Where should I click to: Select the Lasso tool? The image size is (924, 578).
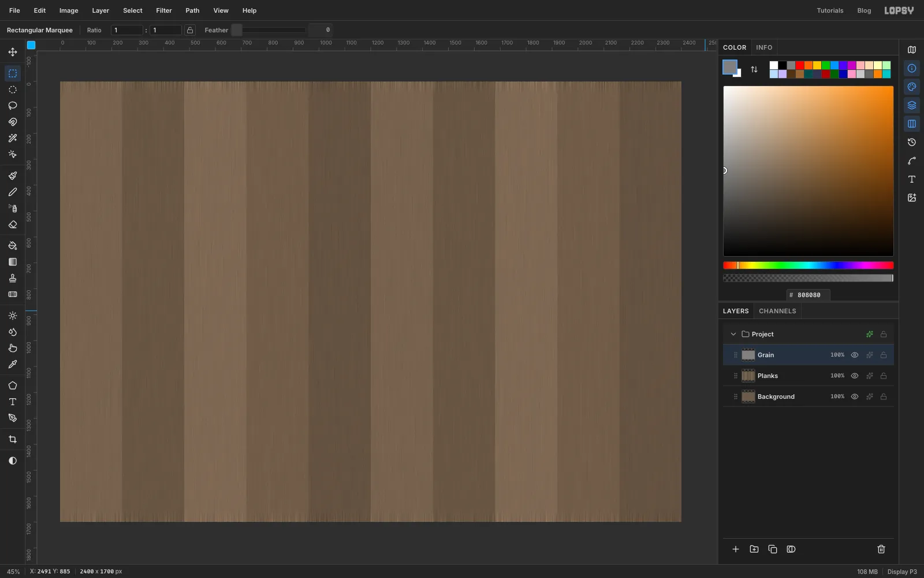click(x=13, y=106)
